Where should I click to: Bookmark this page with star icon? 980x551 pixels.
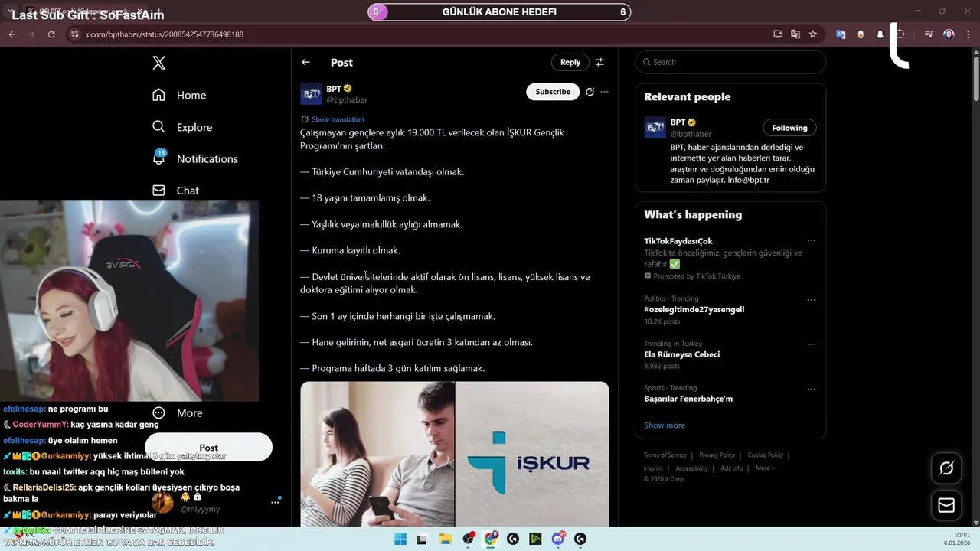813,34
